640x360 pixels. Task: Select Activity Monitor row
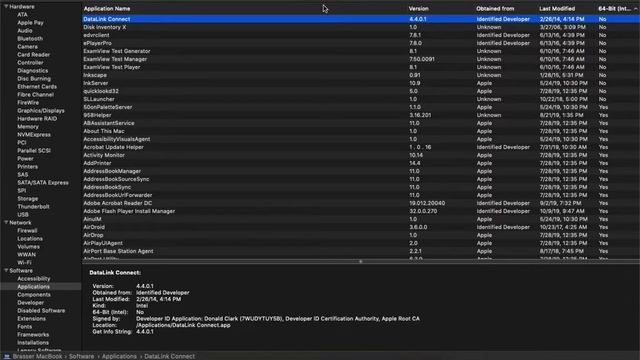pos(360,155)
